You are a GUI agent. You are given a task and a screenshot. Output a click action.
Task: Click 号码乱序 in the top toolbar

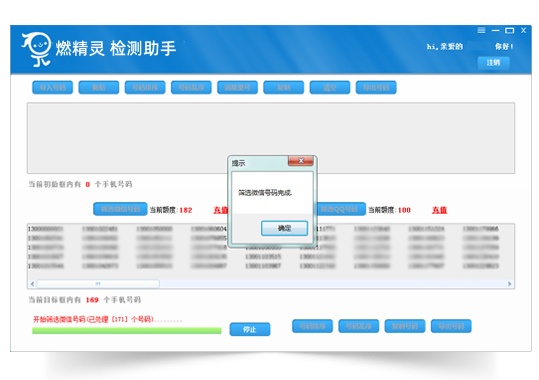(x=191, y=87)
